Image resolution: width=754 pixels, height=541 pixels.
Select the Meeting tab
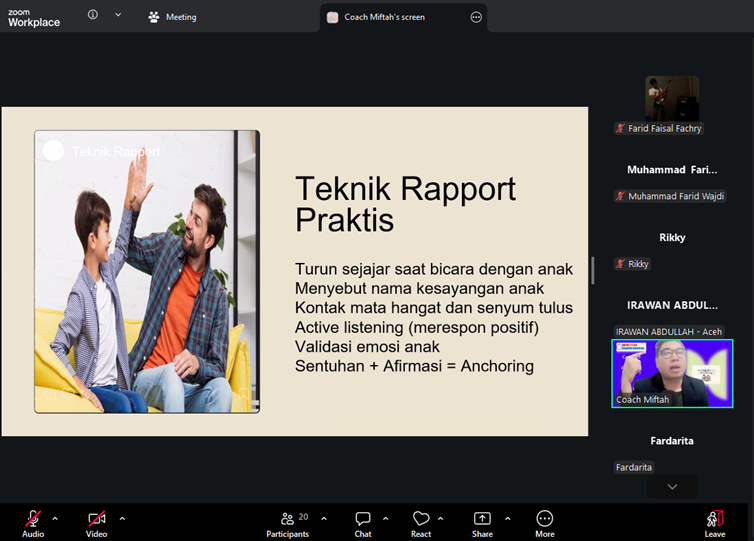point(172,17)
